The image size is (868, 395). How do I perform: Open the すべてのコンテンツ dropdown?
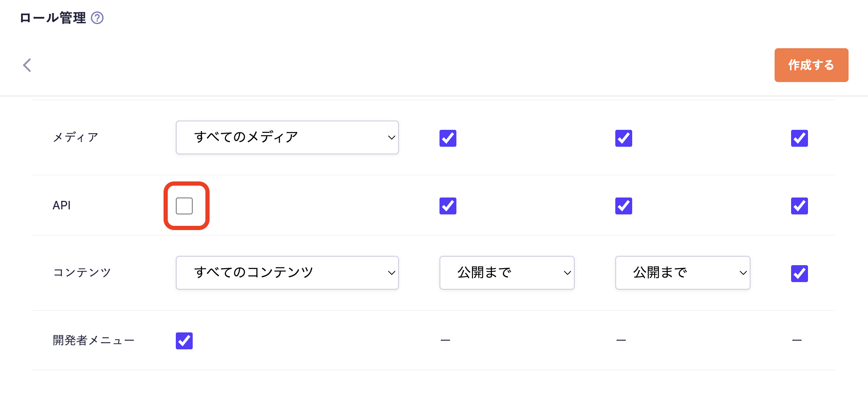[287, 273]
